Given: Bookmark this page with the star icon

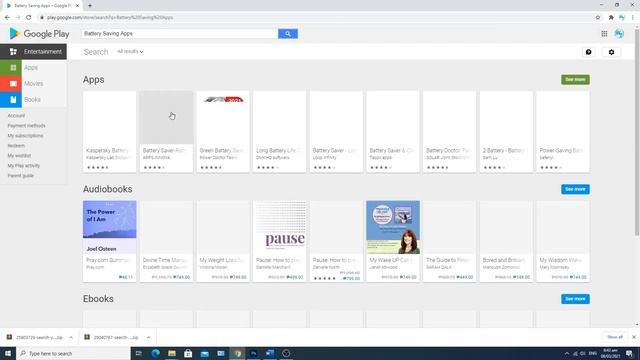Looking at the screenshot, I should [598, 18].
